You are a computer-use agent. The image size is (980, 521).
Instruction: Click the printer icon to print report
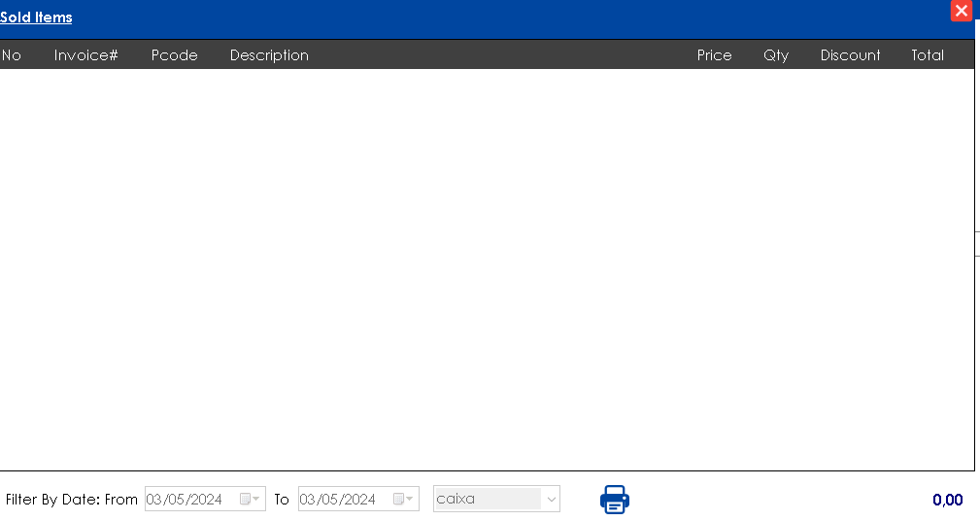[614, 500]
